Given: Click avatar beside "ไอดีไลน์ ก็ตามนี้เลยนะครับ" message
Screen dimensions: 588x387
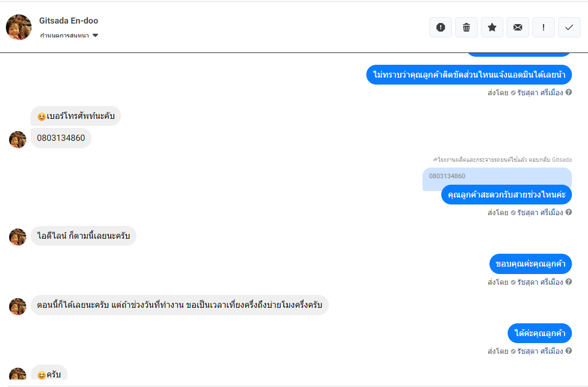Looking at the screenshot, I should pos(18,237).
